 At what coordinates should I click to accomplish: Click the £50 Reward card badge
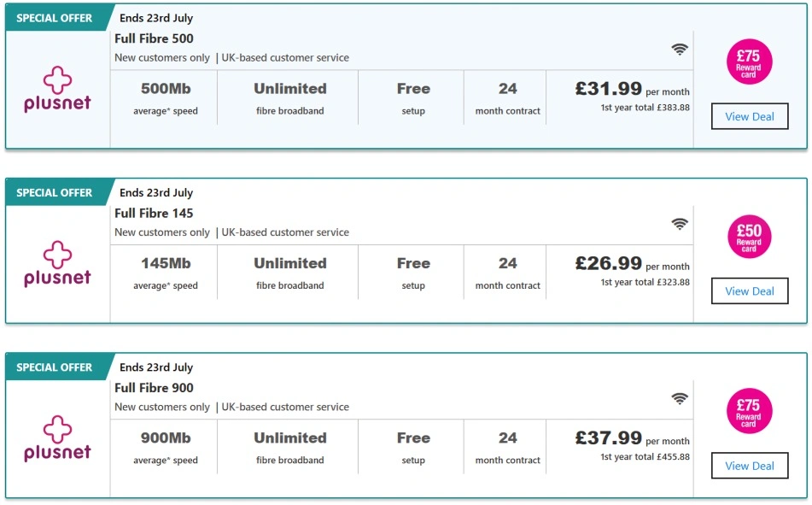pos(749,237)
